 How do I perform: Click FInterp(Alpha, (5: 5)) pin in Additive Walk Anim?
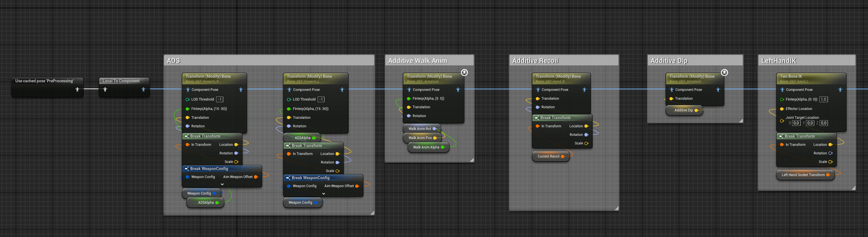tap(409, 99)
